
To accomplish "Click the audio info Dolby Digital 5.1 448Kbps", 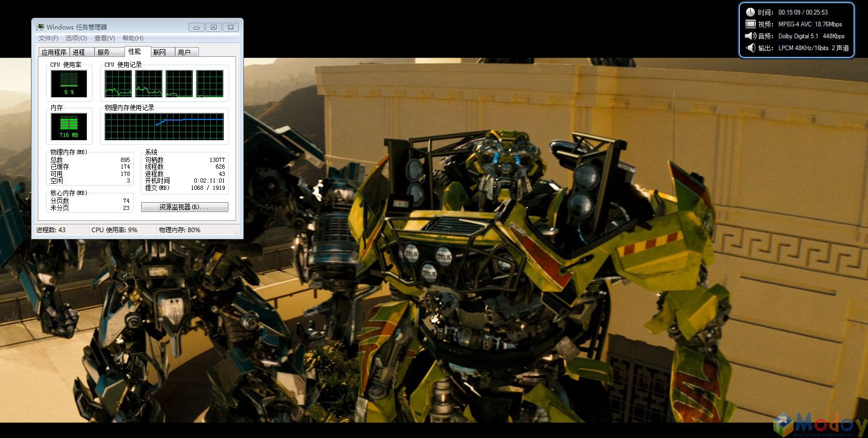I will coord(811,36).
